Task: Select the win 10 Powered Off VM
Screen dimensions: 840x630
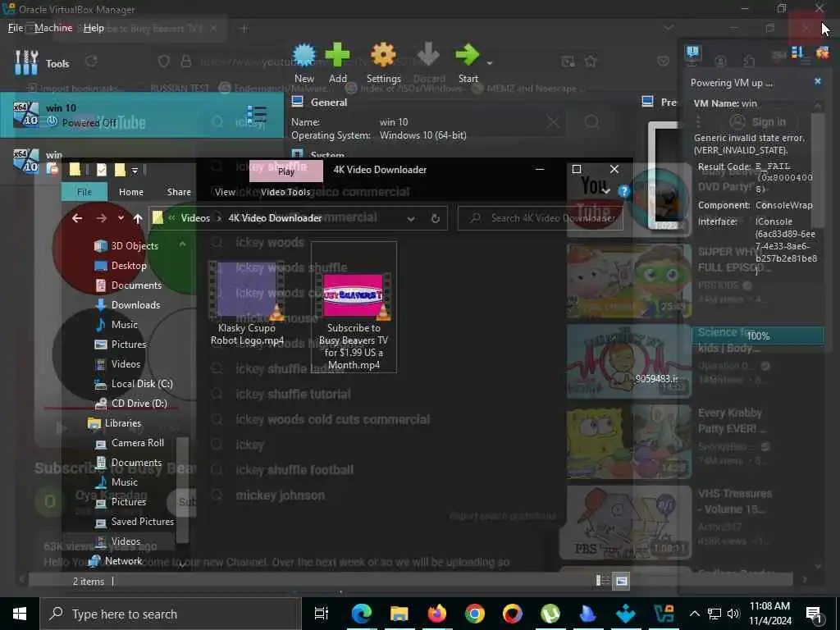Action: [141, 115]
